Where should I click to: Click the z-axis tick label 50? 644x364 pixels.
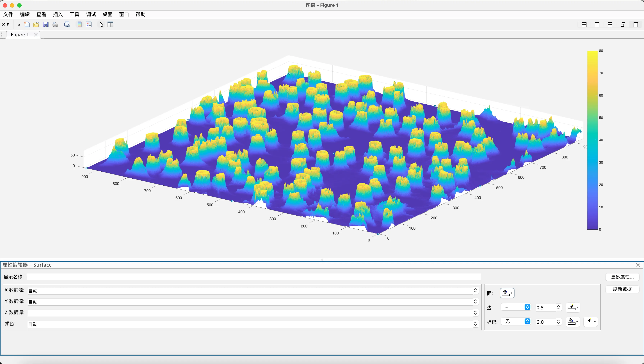tap(72, 155)
